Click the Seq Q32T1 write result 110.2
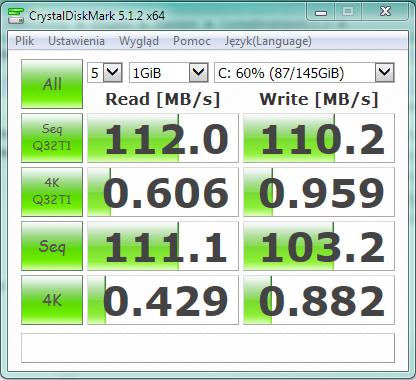This screenshot has height=380, width=416. pos(319,138)
